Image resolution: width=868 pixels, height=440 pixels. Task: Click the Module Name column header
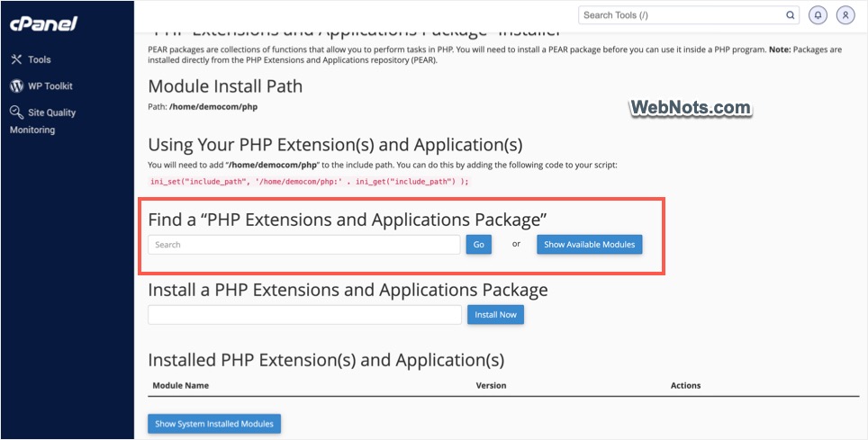point(180,385)
